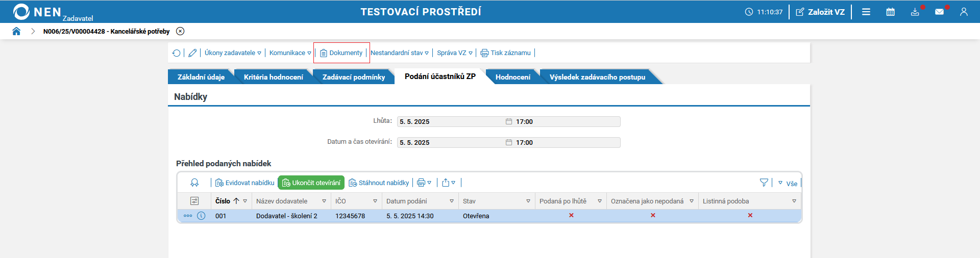980x258 pixels.
Task: Switch to the Hodnocení tab
Action: tap(513, 77)
